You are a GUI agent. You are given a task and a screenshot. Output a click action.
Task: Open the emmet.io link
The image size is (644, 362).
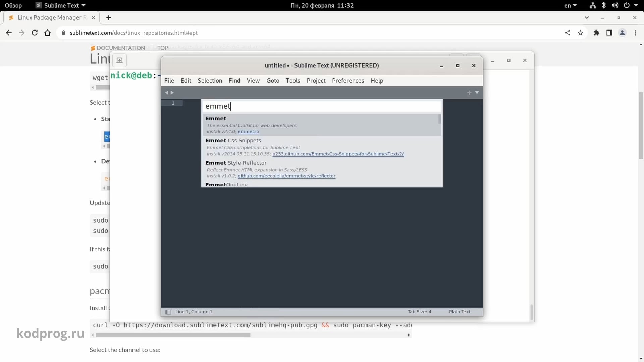(x=248, y=132)
